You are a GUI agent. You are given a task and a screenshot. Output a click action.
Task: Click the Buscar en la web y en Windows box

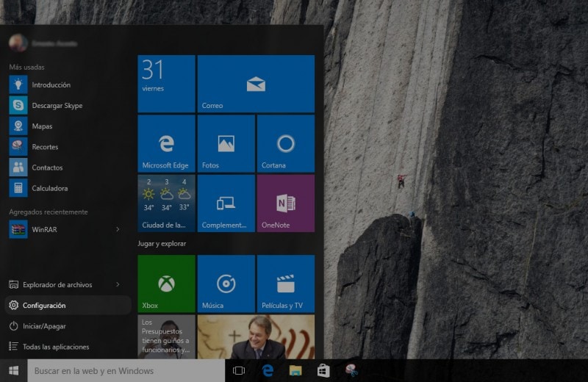(x=126, y=370)
